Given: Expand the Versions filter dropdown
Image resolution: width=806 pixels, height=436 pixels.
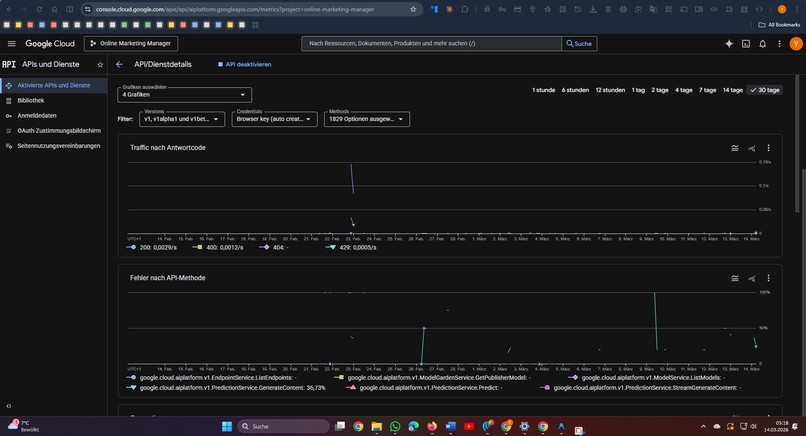Looking at the screenshot, I should pos(182,119).
